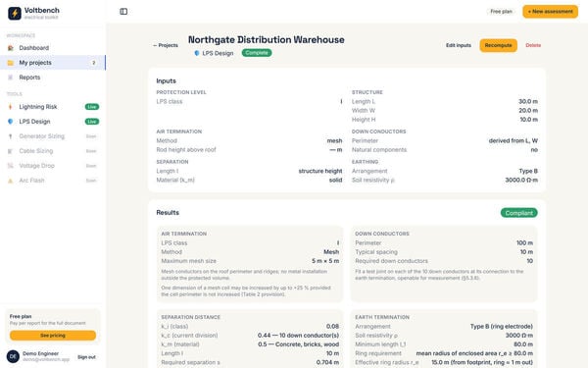Click the Complete status badge
The height and width of the screenshot is (368, 588).
257,53
